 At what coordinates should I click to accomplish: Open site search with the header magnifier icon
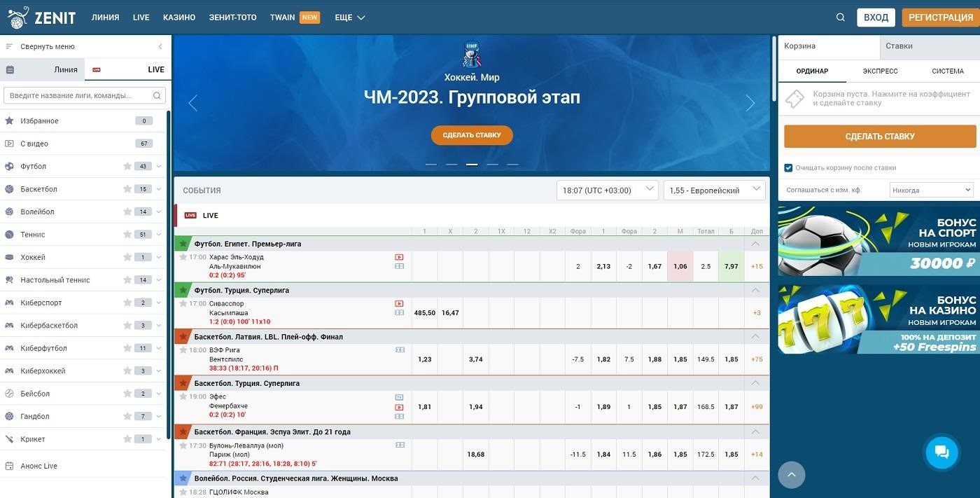tap(841, 18)
